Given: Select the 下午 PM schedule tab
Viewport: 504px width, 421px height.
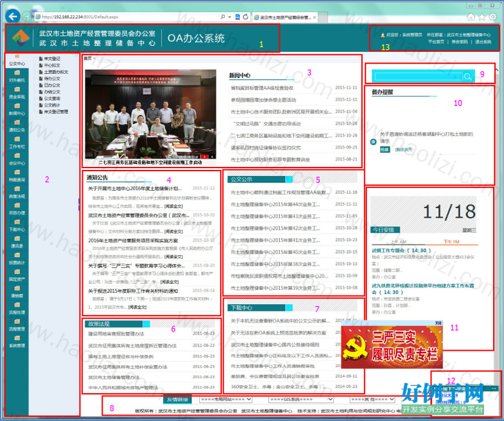Looking at the screenshot, I should pos(451,241).
